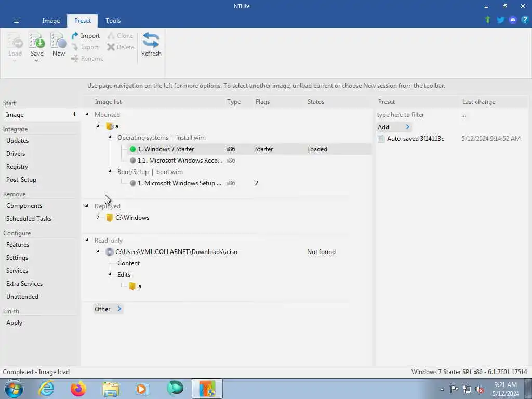Click the green update arrow icon
Screen dimensions: 532x399
pyautogui.click(x=488, y=20)
